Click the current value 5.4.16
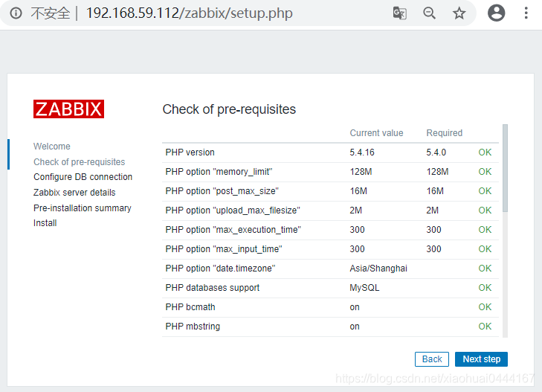 click(x=362, y=152)
